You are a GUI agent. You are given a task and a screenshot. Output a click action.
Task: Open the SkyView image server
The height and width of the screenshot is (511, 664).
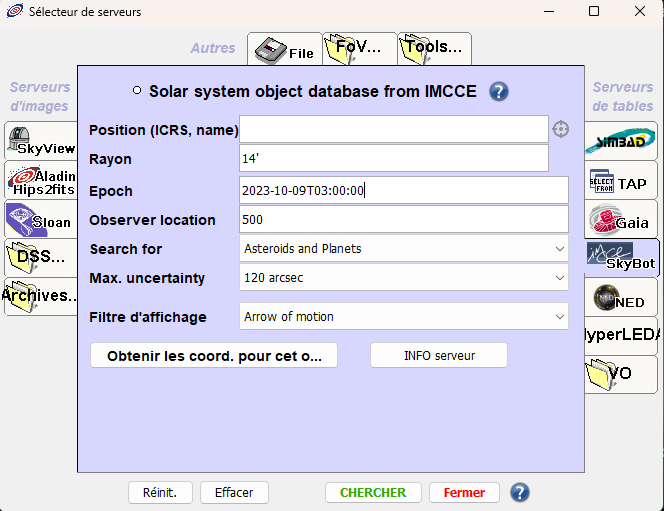pos(42,140)
